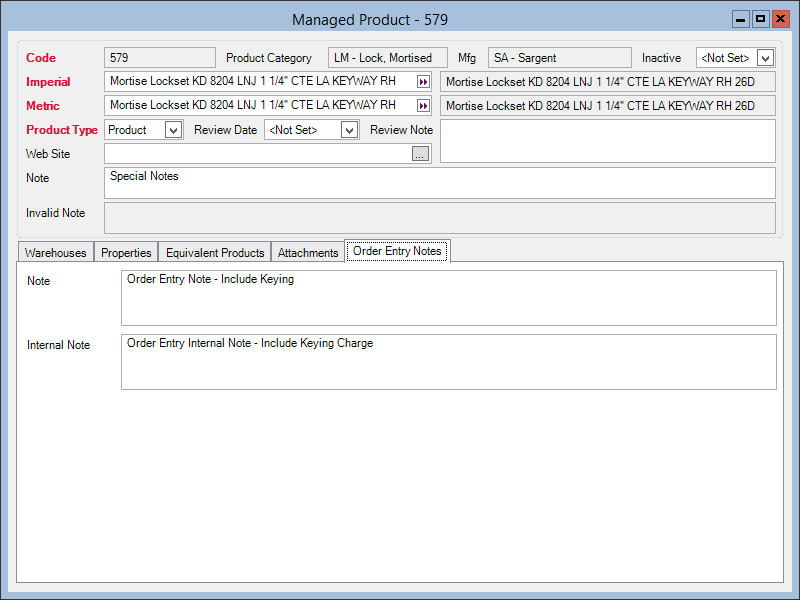The width and height of the screenshot is (800, 600).
Task: Click the Review Note text area
Action: pyautogui.click(x=607, y=141)
